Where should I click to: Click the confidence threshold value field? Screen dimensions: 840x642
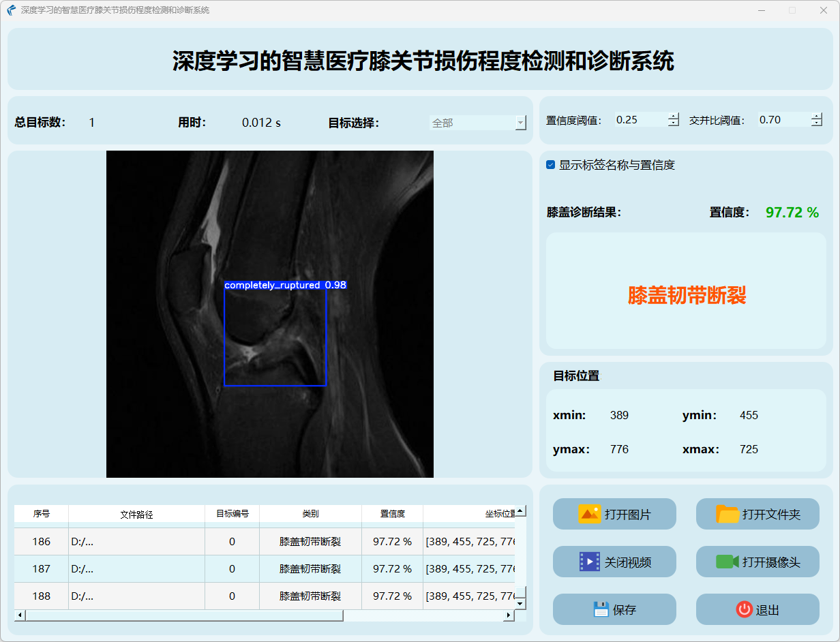pyautogui.click(x=640, y=120)
